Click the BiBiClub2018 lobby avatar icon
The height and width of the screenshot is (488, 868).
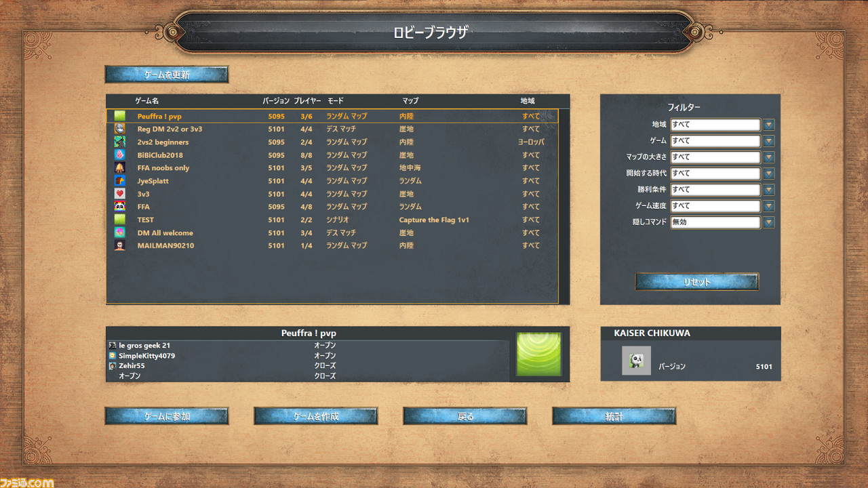(120, 155)
